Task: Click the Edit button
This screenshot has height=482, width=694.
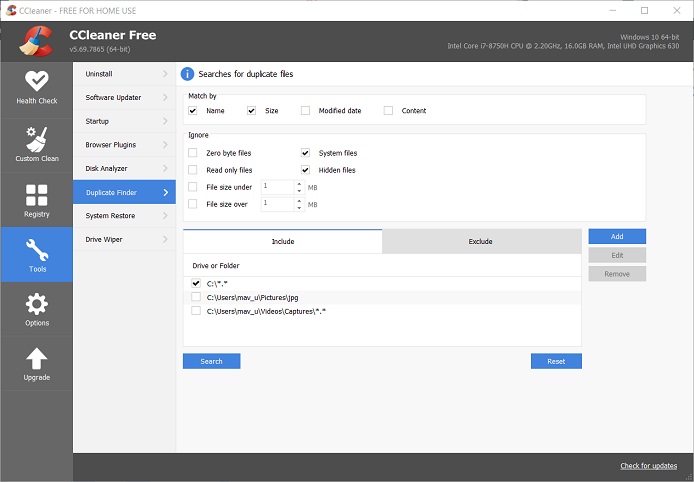Action: point(617,255)
